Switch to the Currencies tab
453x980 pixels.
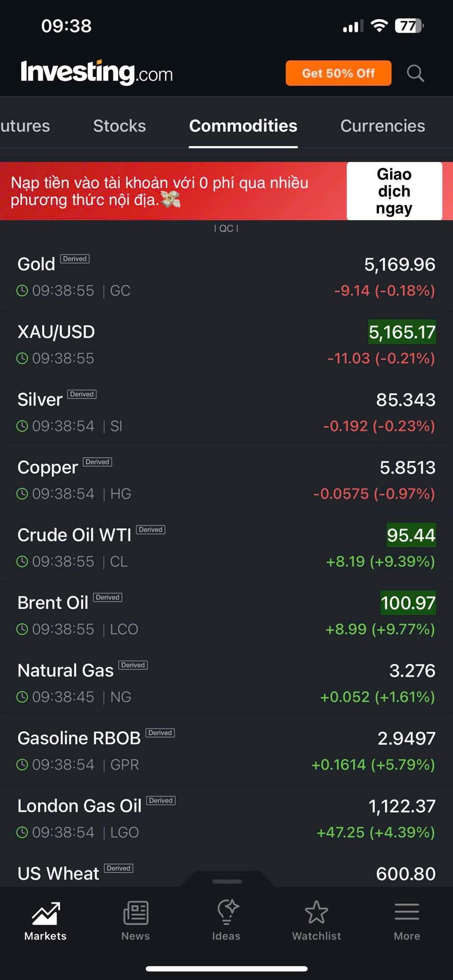point(382,126)
